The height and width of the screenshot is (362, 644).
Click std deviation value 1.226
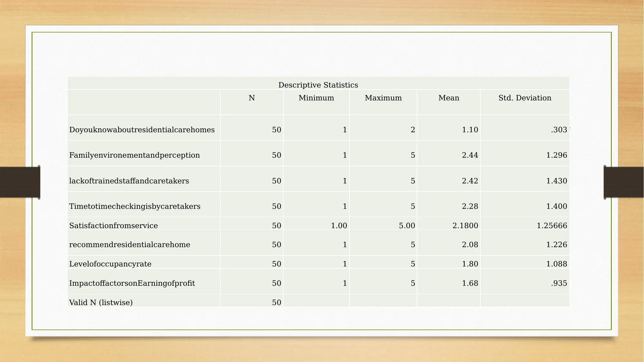pos(556,245)
